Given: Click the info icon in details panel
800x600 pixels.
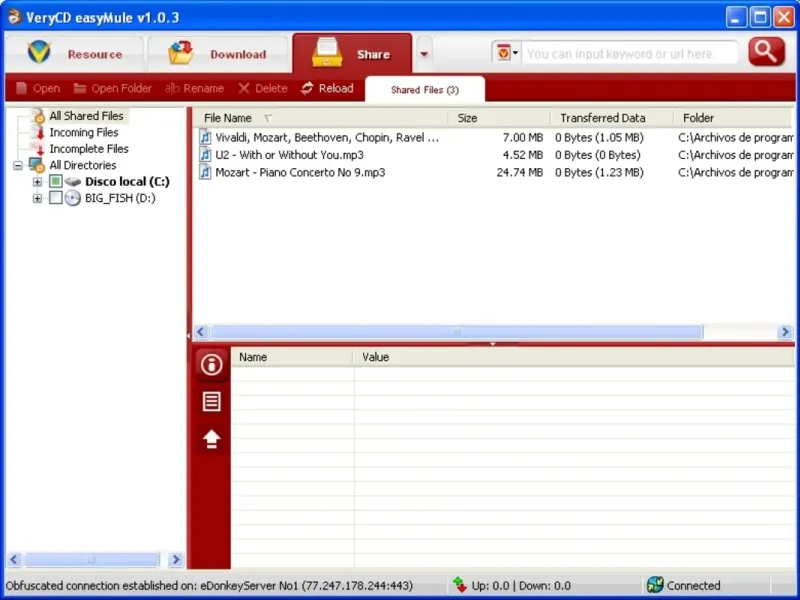Looking at the screenshot, I should click(211, 365).
